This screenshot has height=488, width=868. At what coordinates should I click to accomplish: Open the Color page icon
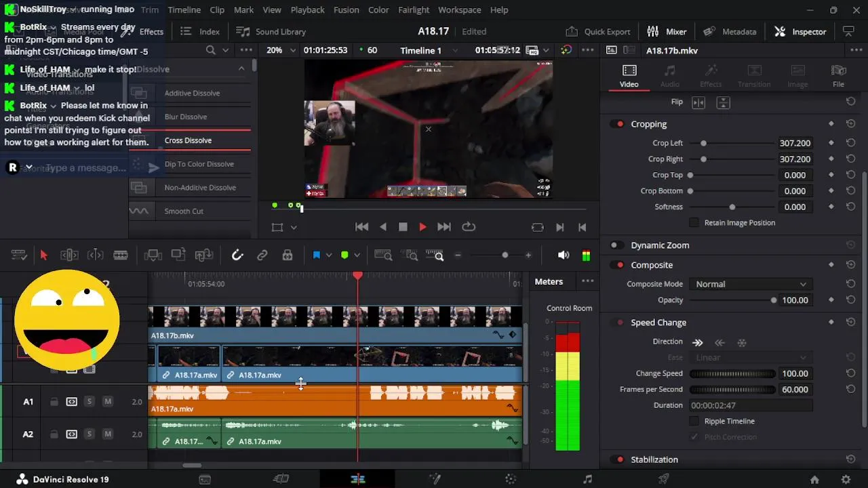[511, 479]
